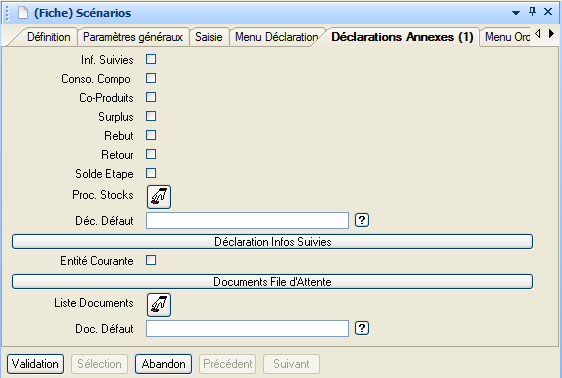Switch to the Paramètres généraux tab
This screenshot has height=378, width=562.
tap(133, 37)
